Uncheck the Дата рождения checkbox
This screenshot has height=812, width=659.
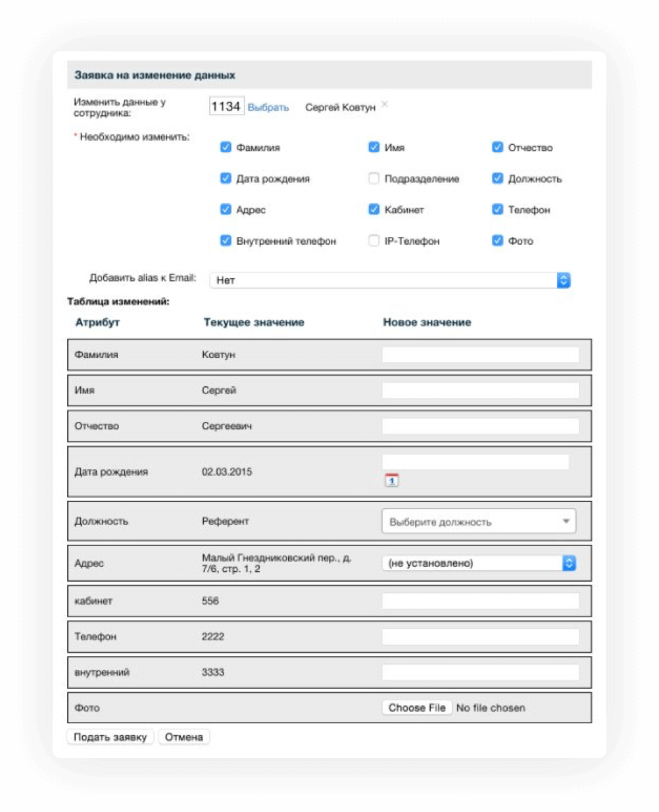[226, 178]
